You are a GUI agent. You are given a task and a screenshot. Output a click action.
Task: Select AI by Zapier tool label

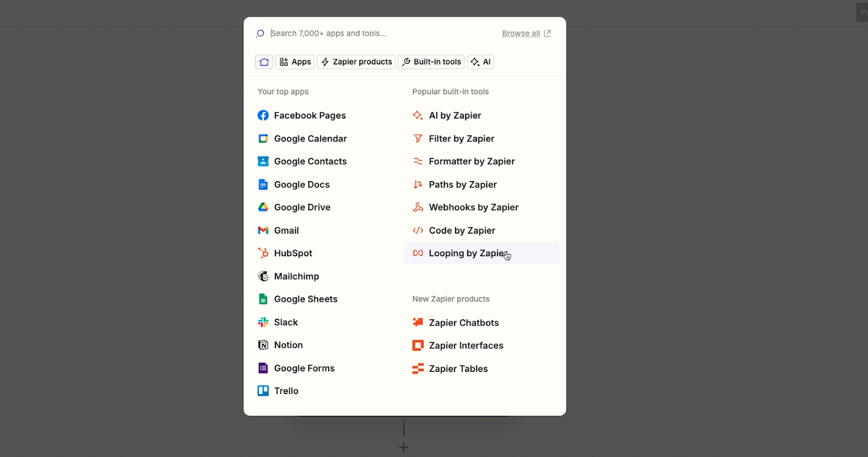(455, 115)
